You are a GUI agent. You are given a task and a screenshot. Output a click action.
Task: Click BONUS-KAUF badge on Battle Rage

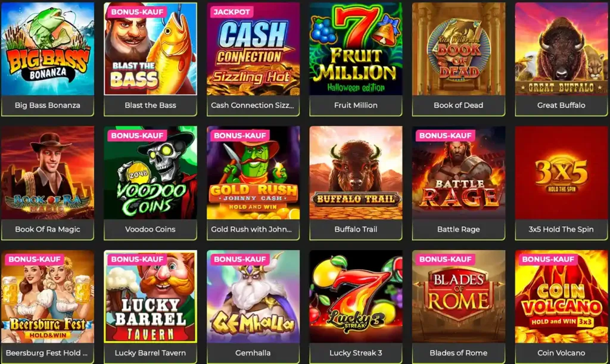click(445, 135)
